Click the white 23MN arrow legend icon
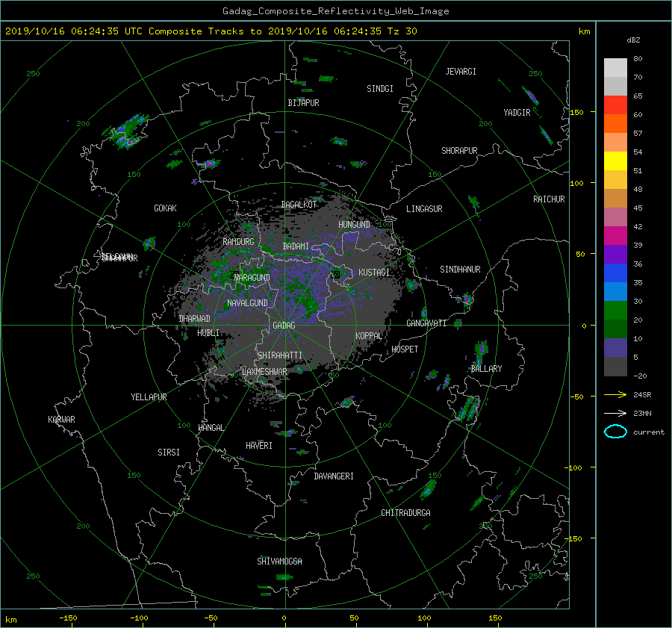Viewport: 672px width, 628px height. tap(615, 413)
